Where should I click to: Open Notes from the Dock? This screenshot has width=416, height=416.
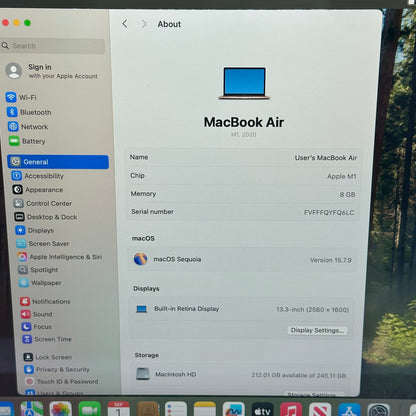205,409
